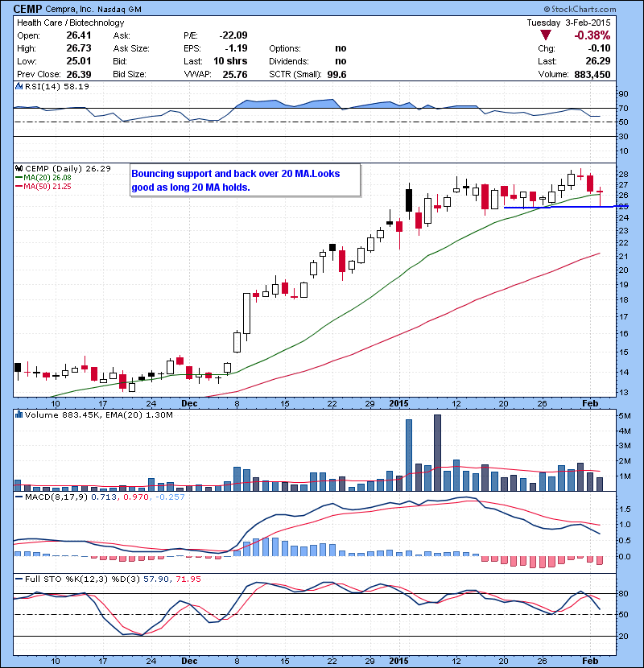Click the P/E value -22.09

233,35
